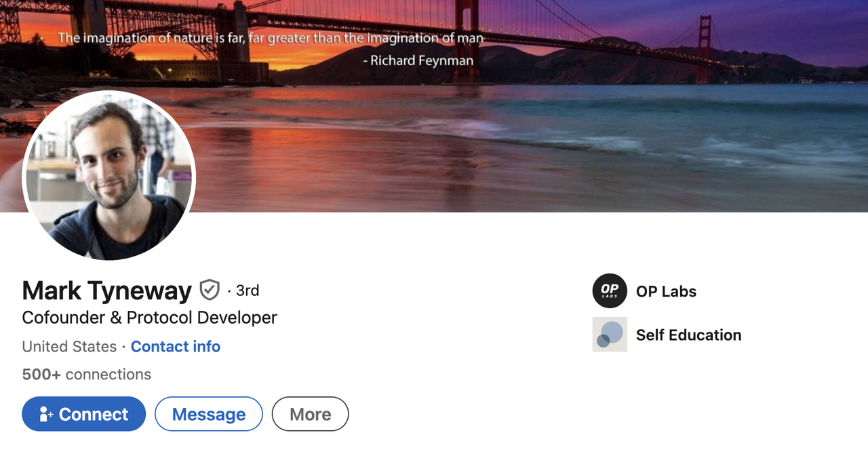Click the verification shield badge beside the name
The image size is (868, 452).
[x=210, y=290]
